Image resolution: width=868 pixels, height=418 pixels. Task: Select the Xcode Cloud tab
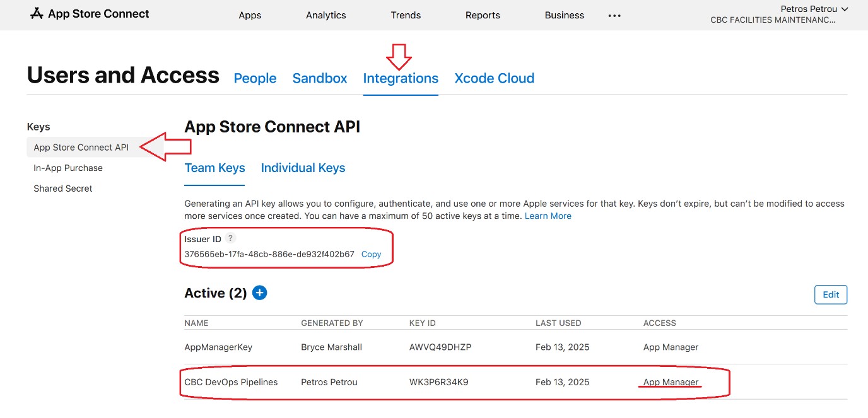click(x=494, y=78)
